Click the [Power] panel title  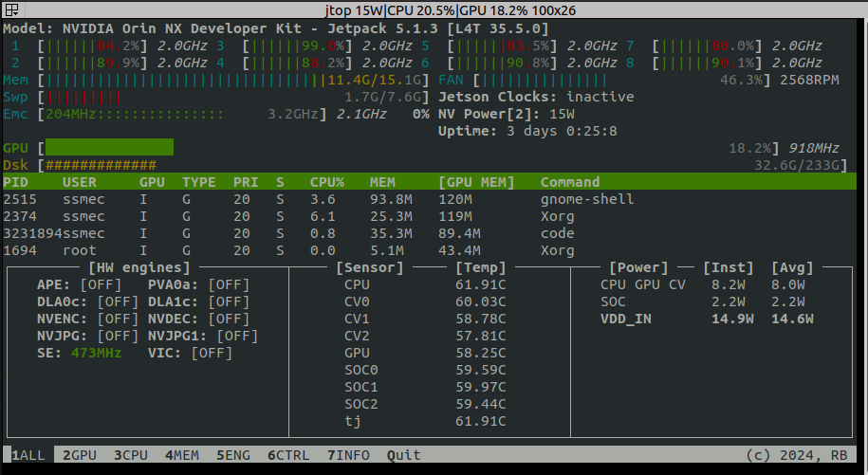click(x=638, y=267)
